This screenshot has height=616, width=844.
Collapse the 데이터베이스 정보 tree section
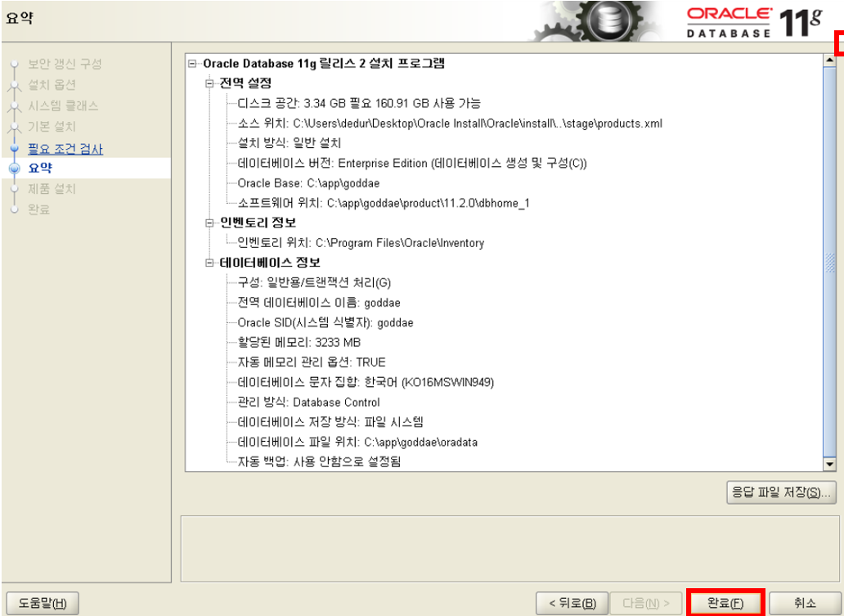click(x=209, y=263)
